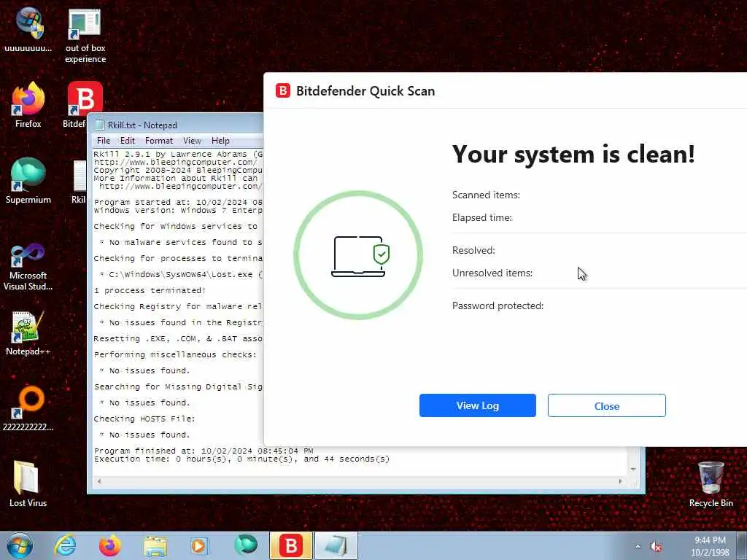Click the Close button in Quick Scan

click(606, 405)
